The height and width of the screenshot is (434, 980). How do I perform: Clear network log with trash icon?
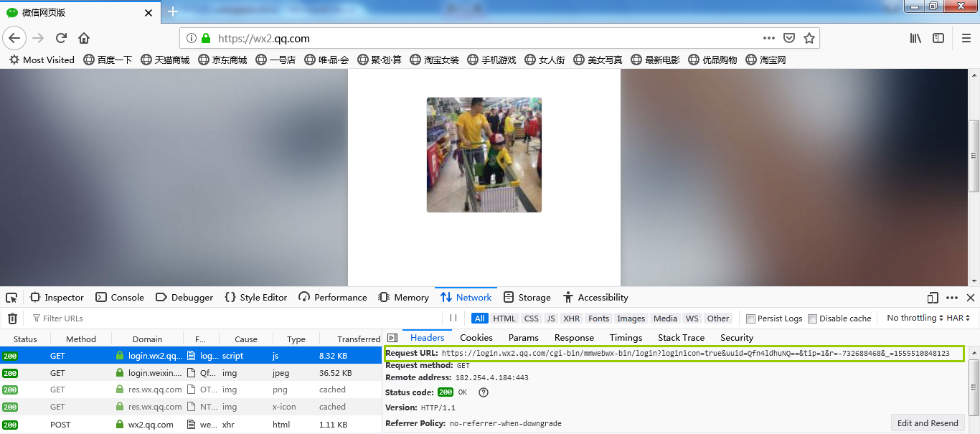pyautogui.click(x=12, y=319)
